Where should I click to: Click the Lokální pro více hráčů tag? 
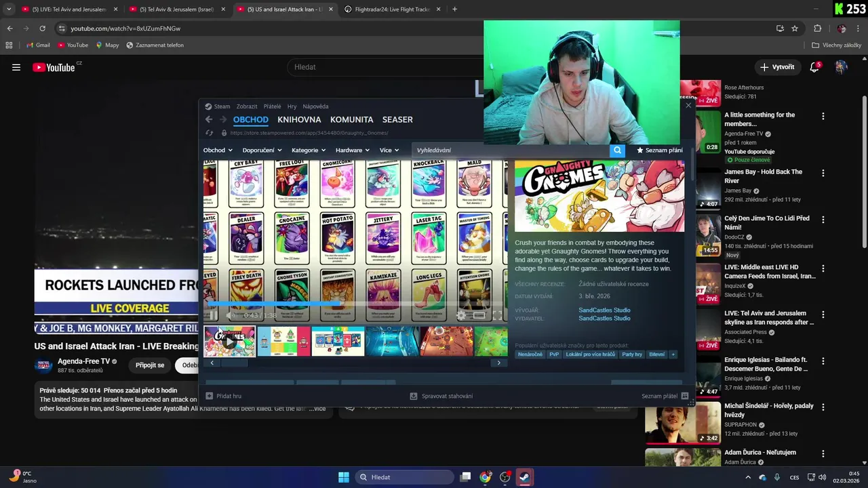pos(591,354)
